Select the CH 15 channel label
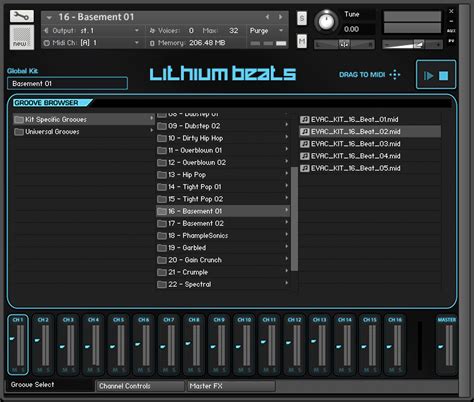 click(x=370, y=320)
